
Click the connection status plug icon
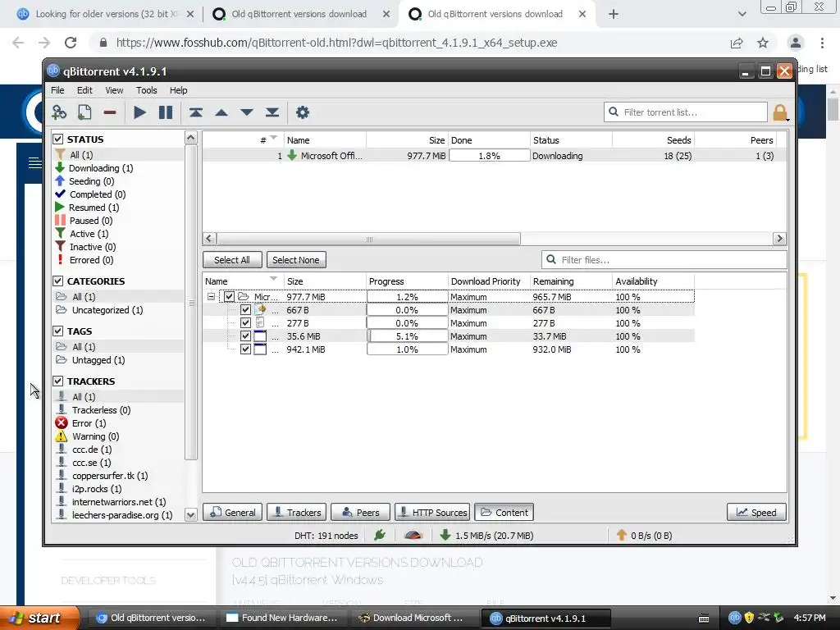pyautogui.click(x=380, y=535)
